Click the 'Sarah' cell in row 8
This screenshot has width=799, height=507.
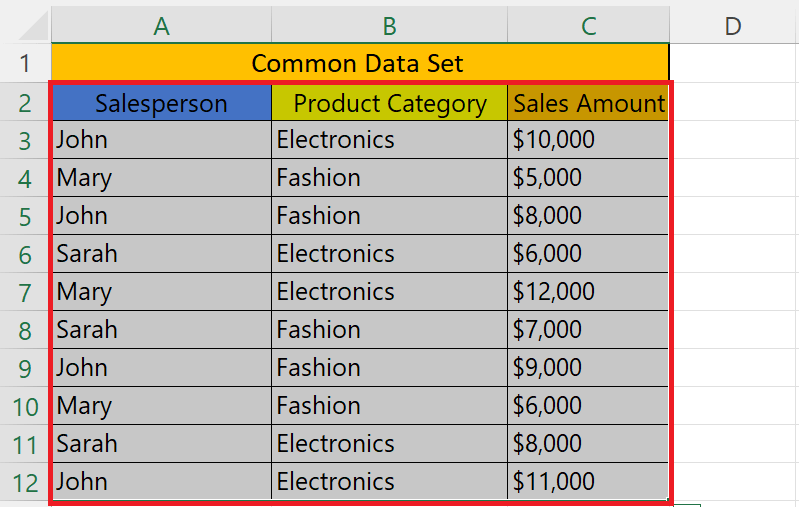coord(162,330)
